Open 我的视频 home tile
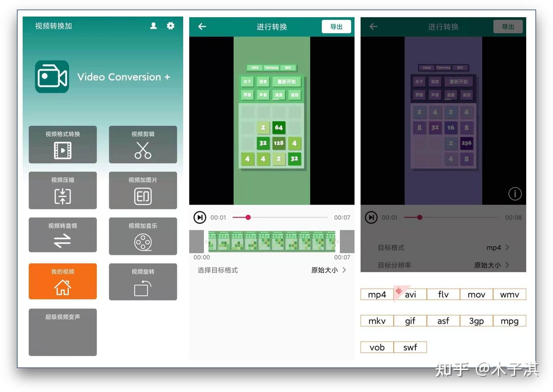The width and height of the screenshot is (553, 392). coord(63,281)
